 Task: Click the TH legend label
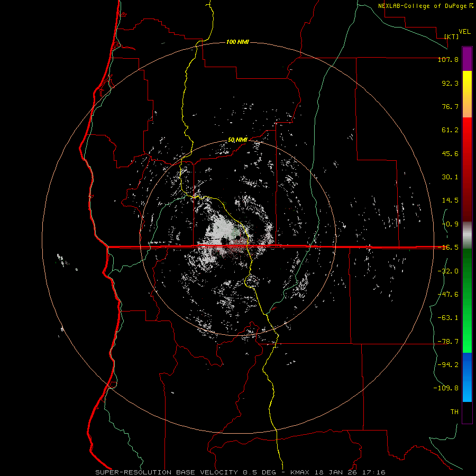[x=454, y=412]
